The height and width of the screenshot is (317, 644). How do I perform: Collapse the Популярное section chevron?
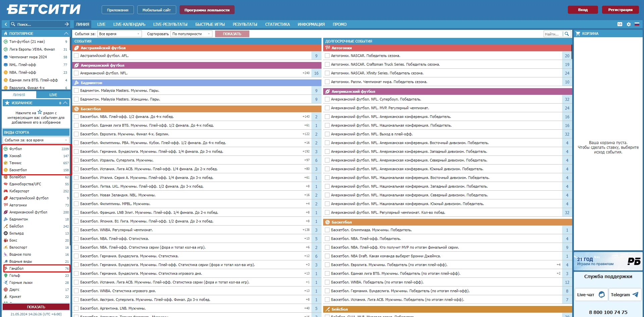66,34
